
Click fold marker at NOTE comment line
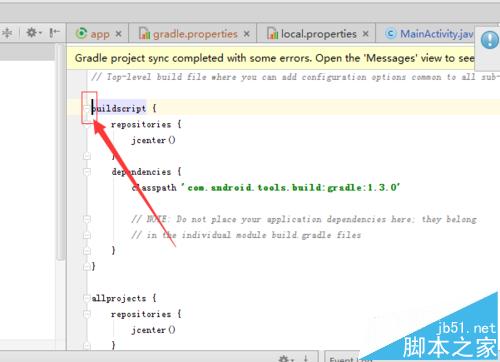87,219
